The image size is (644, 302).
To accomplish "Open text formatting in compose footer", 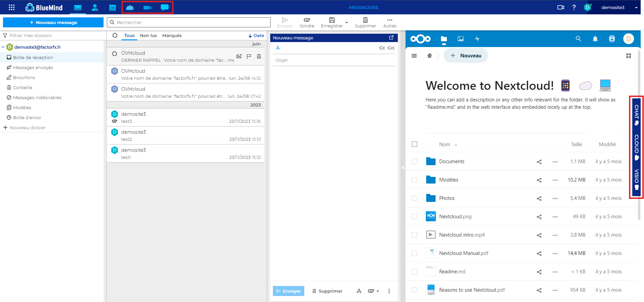I will [359, 291].
